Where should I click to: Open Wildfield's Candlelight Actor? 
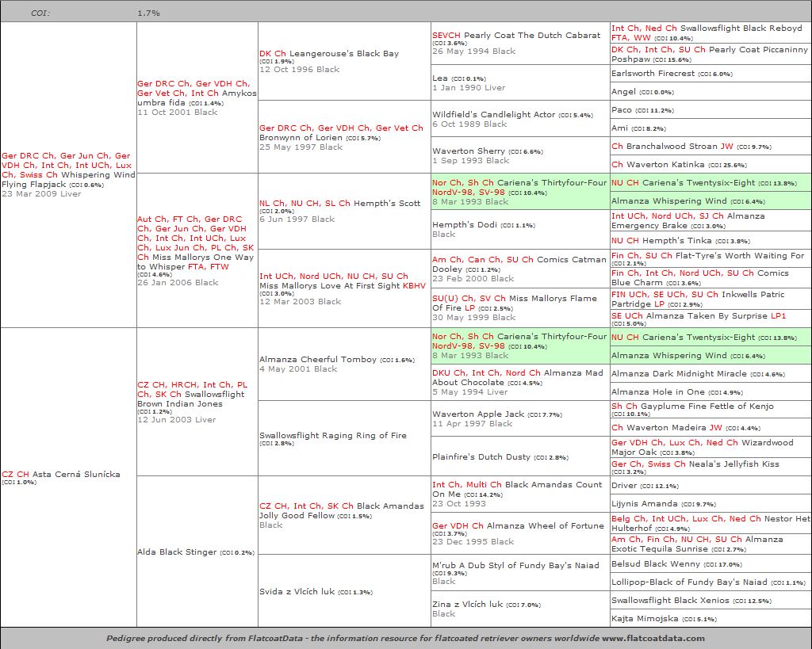[493, 114]
